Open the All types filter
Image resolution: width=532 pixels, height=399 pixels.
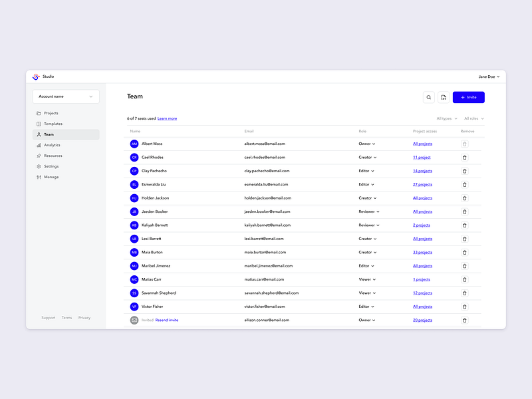point(446,118)
